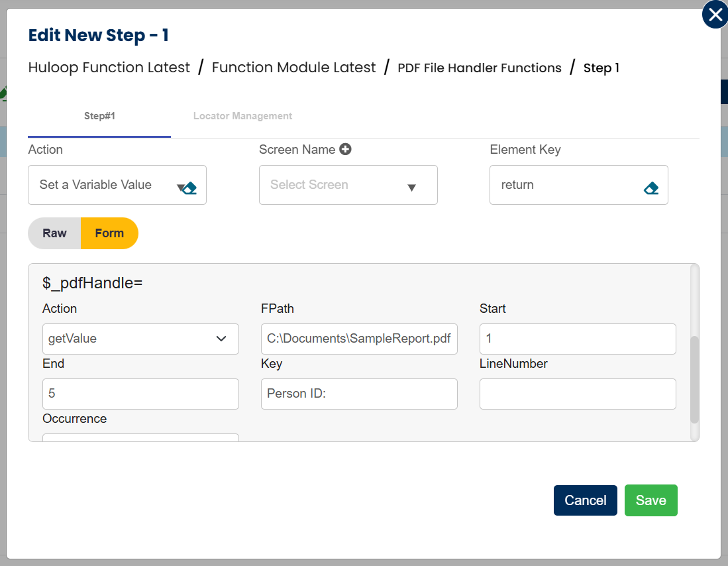The width and height of the screenshot is (728, 566).
Task: Open the Step#1 tab
Action: pos(99,116)
